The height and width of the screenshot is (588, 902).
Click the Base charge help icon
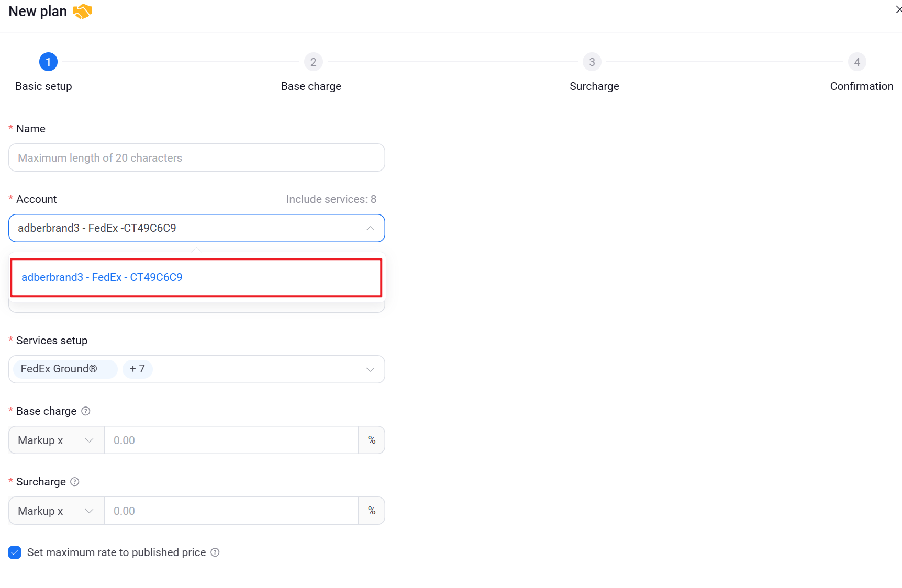86,411
